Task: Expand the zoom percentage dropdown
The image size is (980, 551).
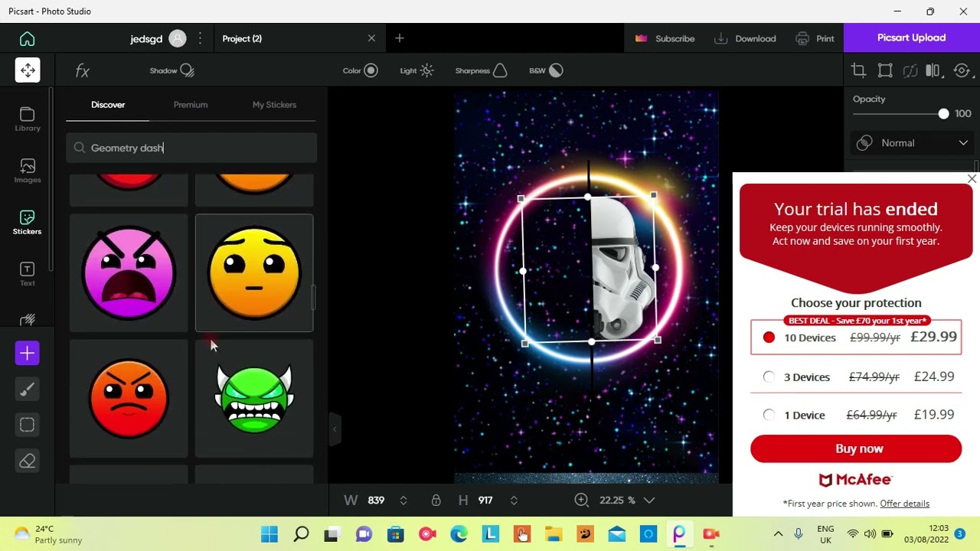Action: [649, 500]
